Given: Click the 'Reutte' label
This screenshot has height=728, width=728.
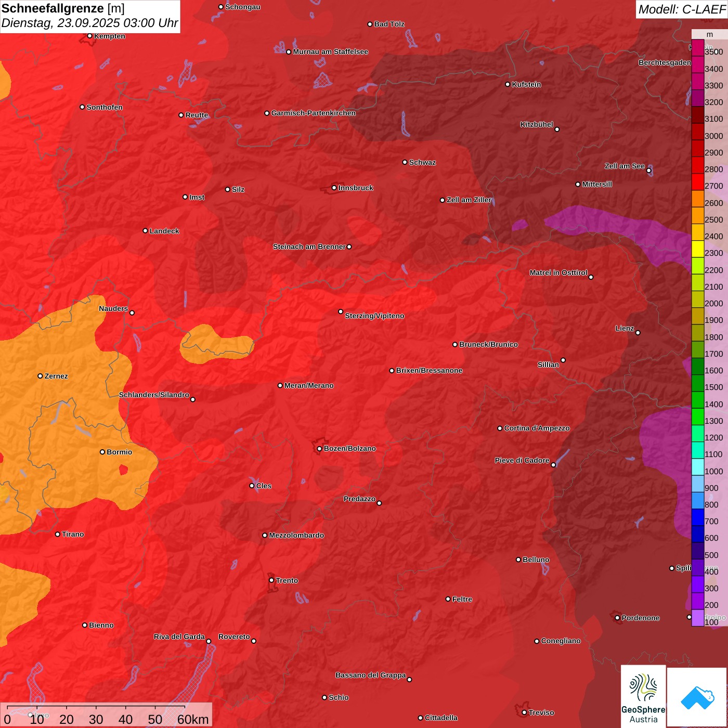Looking at the screenshot, I should point(197,115).
